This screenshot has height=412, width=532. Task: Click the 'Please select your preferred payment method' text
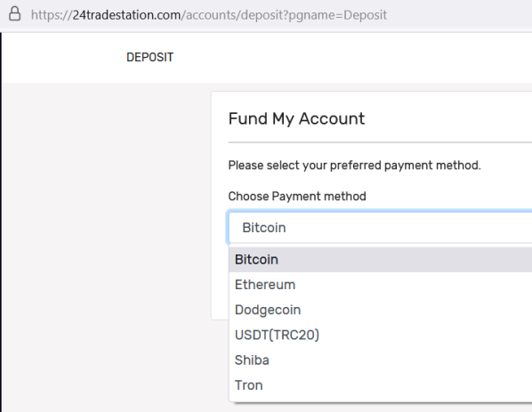click(354, 166)
